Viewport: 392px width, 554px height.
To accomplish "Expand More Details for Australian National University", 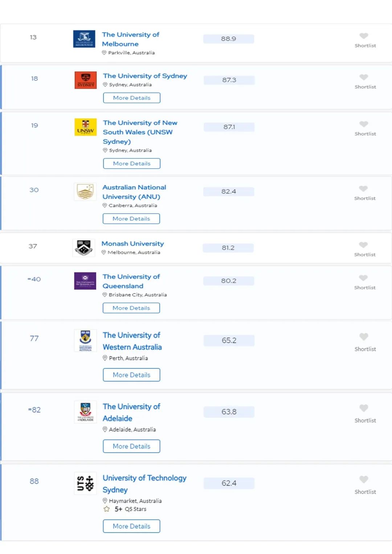I will pos(131,219).
